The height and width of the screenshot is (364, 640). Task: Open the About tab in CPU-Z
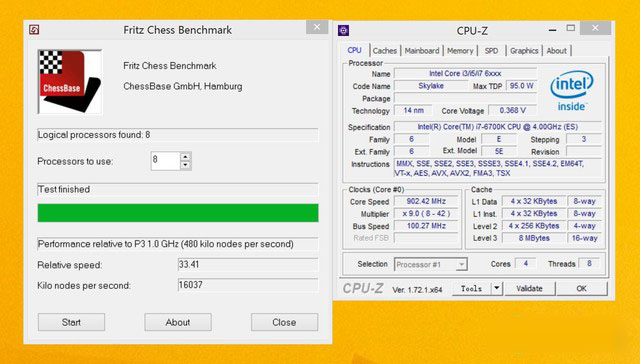[557, 51]
